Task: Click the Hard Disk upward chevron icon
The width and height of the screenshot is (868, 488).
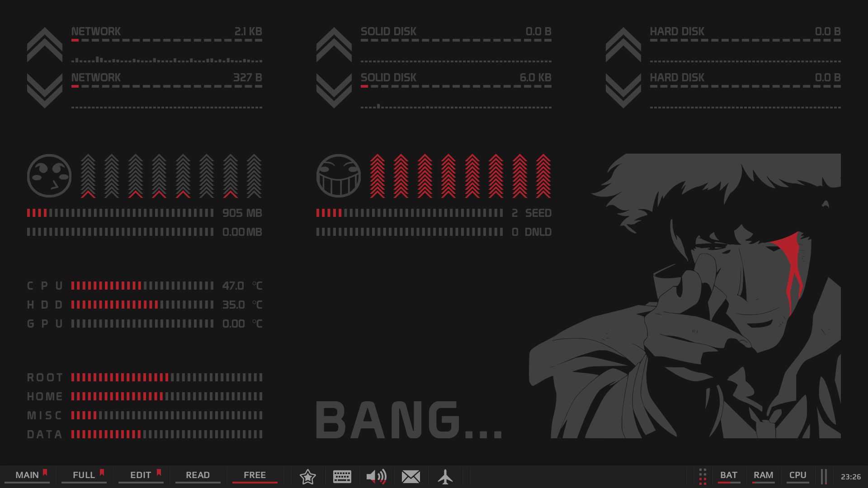Action: [623, 44]
